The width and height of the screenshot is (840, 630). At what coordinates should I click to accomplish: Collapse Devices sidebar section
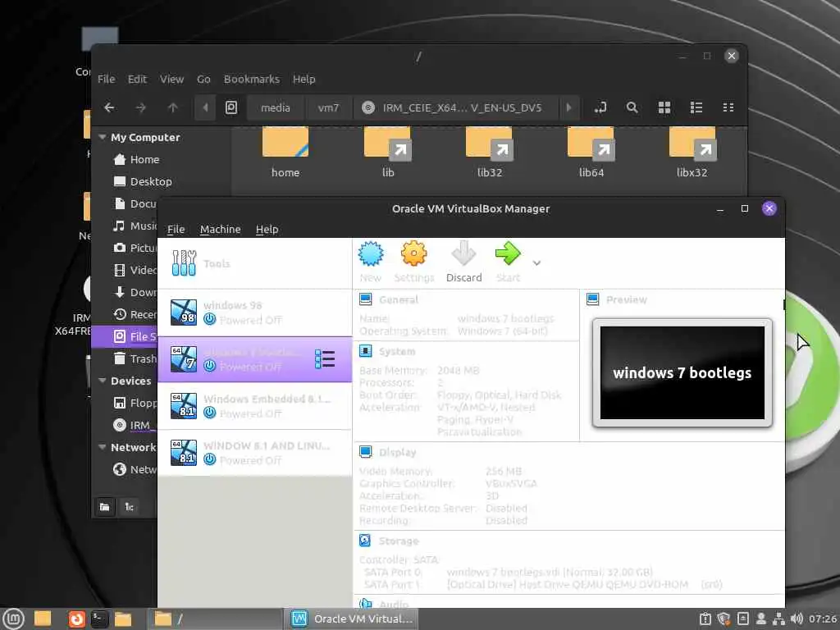[x=103, y=381]
